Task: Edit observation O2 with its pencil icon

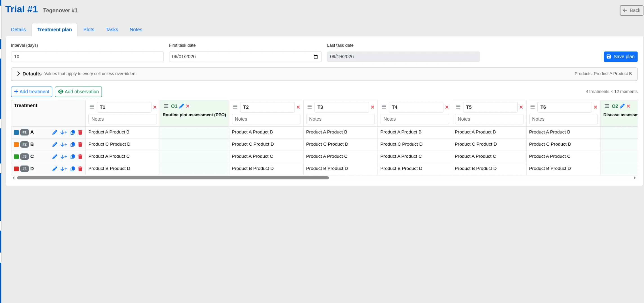Action: pos(622,106)
